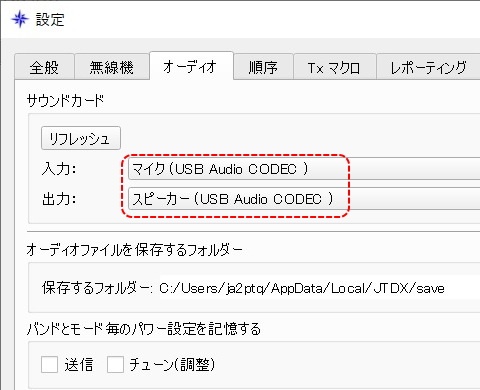Screen dimensions: 480x390
Task: Click the 出力: label
Action: [59, 199]
